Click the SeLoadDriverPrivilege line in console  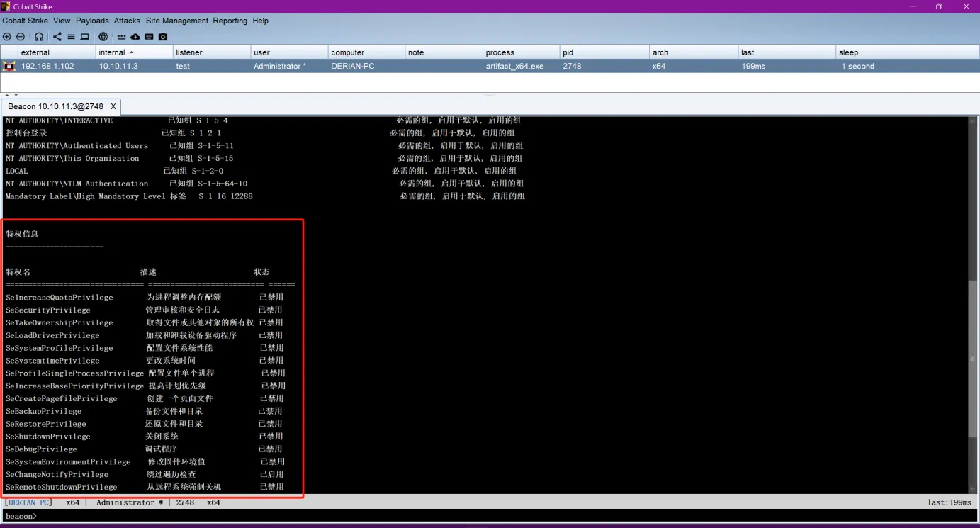click(145, 335)
